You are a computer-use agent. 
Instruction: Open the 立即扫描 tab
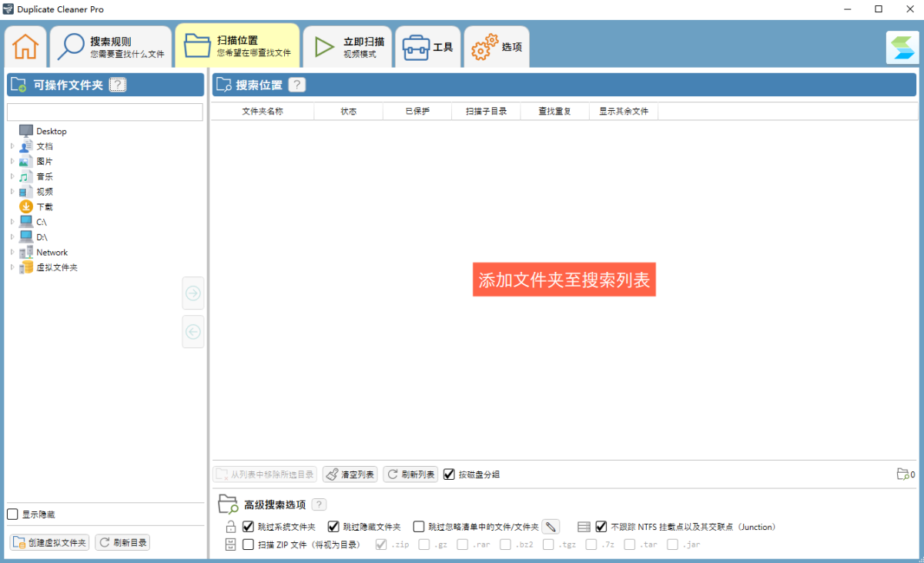(x=348, y=47)
